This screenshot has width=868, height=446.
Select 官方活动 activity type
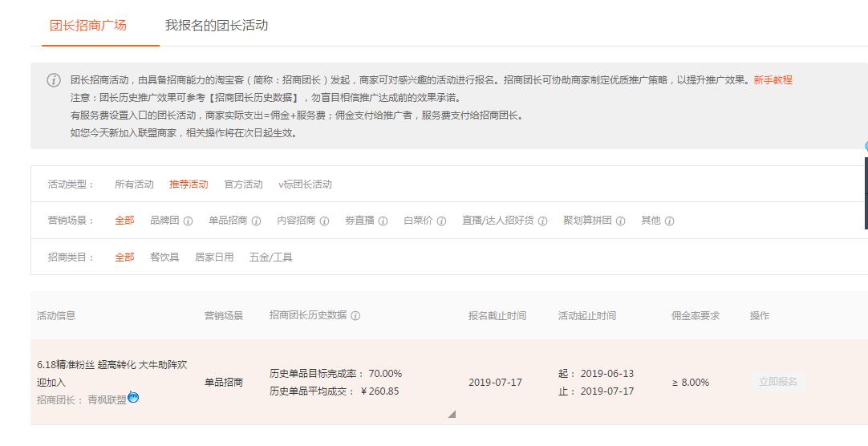(244, 184)
